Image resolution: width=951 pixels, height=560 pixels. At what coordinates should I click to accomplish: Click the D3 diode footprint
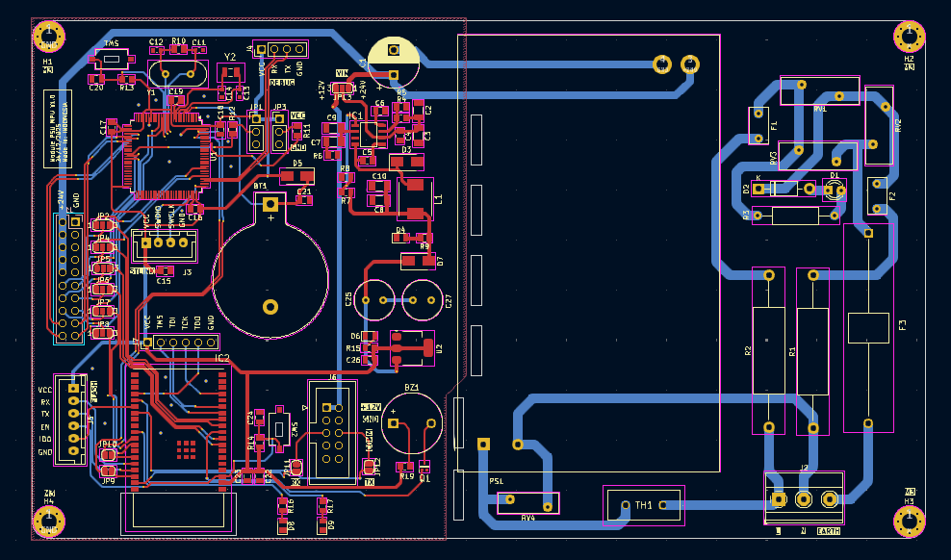click(406, 162)
